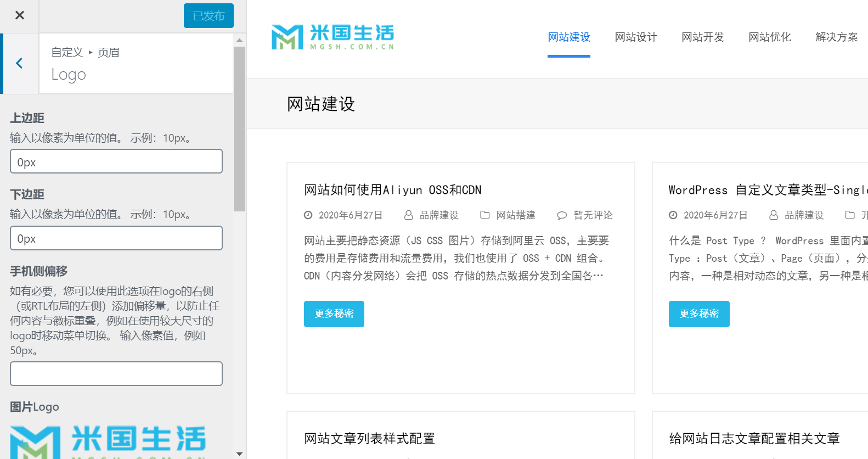Click the 网站建设 page heading
This screenshot has height=459, width=868.
point(321,104)
